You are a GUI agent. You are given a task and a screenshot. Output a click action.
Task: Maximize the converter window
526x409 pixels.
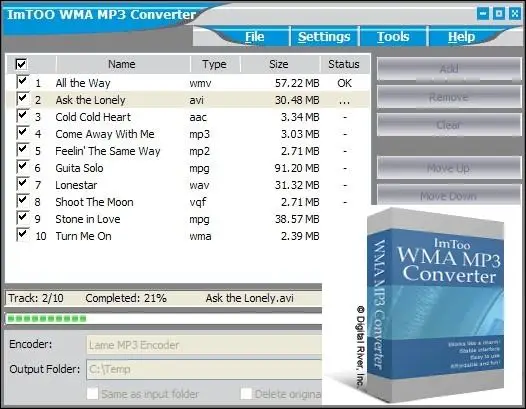pyautogui.click(x=499, y=13)
